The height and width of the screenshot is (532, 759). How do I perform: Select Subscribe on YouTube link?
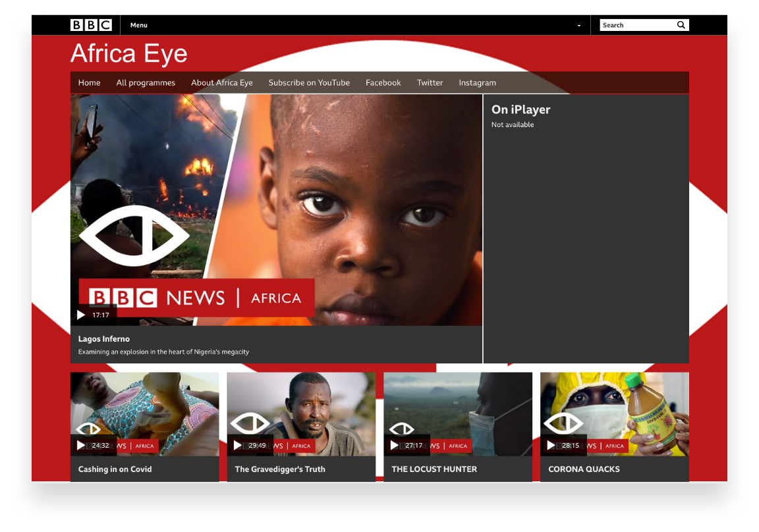(x=309, y=83)
